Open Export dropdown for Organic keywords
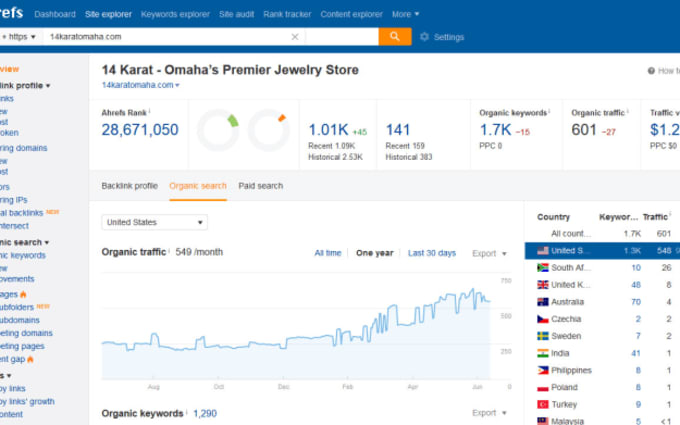Viewport: 680px width, 425px height. (x=489, y=413)
